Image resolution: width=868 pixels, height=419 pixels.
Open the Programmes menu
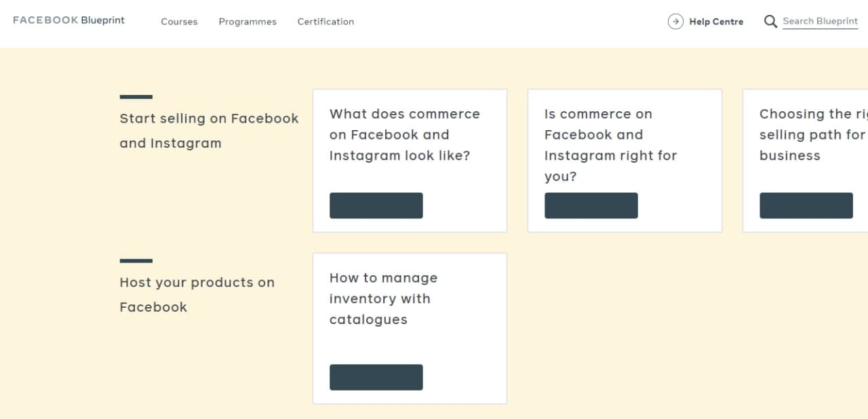click(x=248, y=22)
